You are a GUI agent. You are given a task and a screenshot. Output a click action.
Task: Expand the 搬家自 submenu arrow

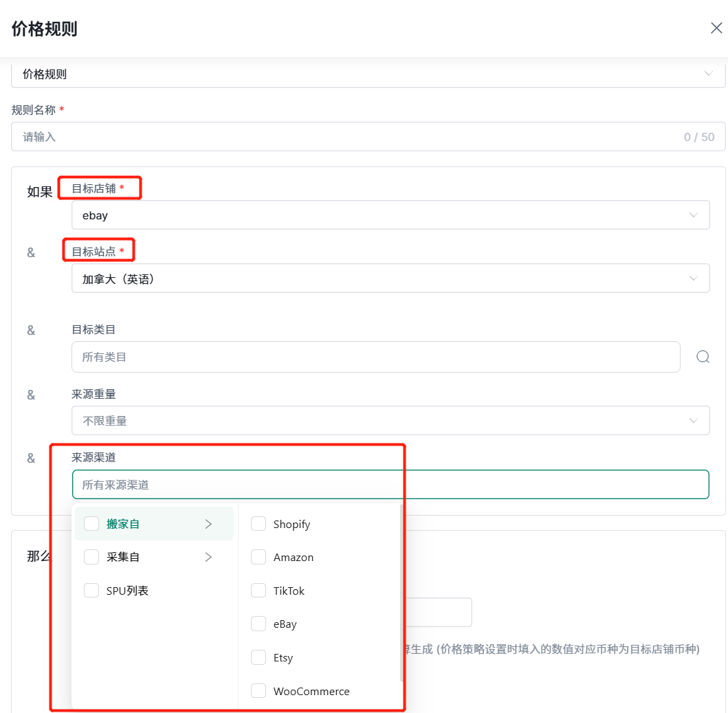[x=208, y=524]
